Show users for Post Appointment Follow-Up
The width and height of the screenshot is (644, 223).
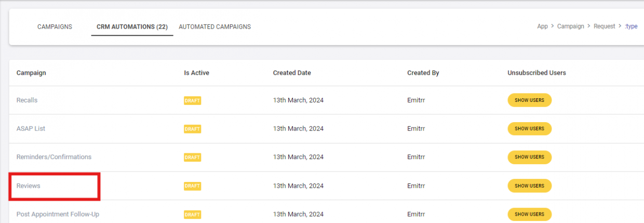coord(529,214)
